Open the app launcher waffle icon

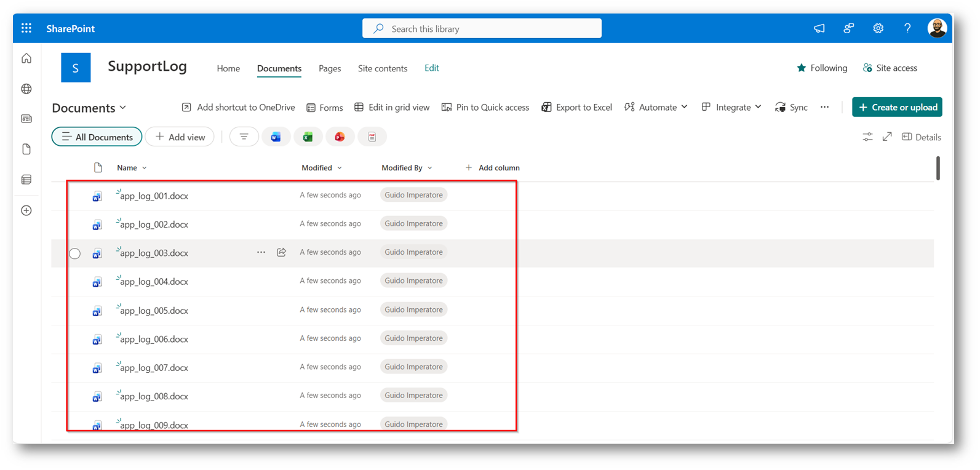pos(26,28)
